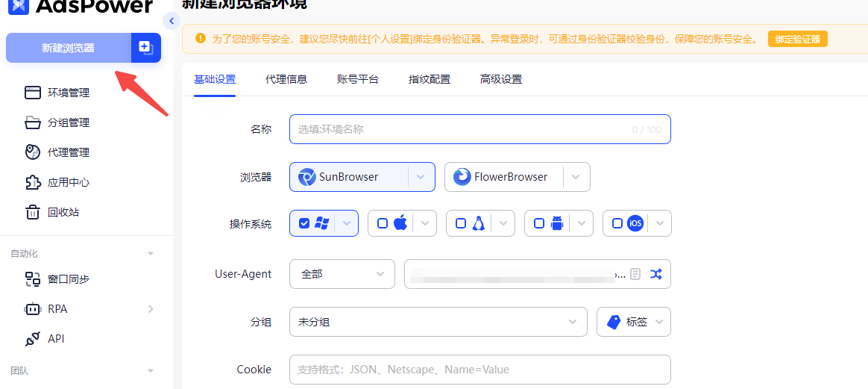Screen dimensions: 868x389
Task: Open 回收站 trash icon
Action: (x=33, y=212)
